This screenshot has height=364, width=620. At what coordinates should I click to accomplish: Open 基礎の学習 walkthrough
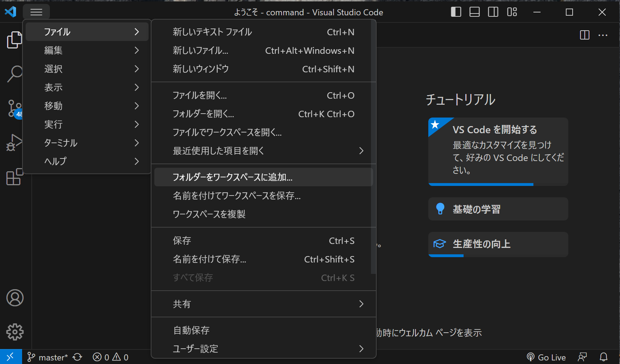click(x=498, y=209)
